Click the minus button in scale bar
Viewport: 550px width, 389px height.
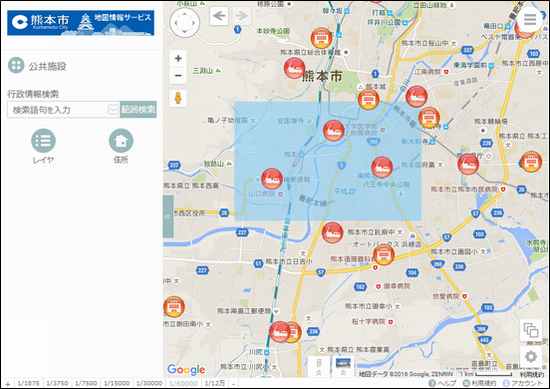pyautogui.click(x=234, y=383)
